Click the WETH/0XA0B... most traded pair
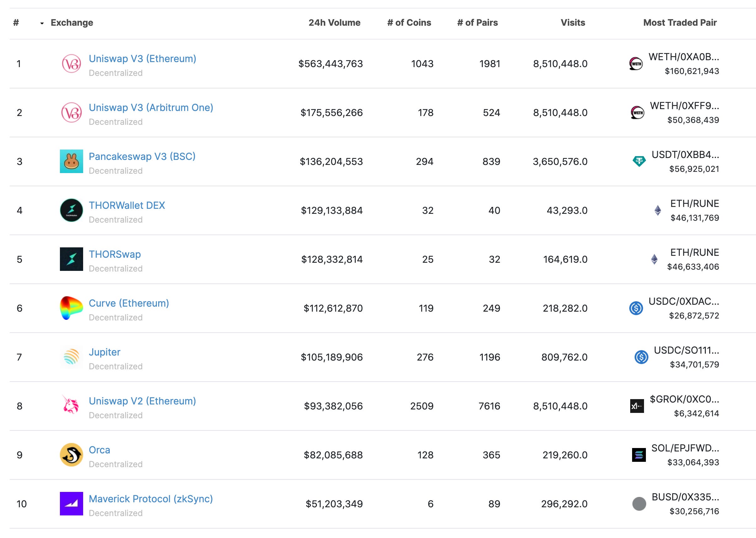756x538 pixels. click(684, 57)
